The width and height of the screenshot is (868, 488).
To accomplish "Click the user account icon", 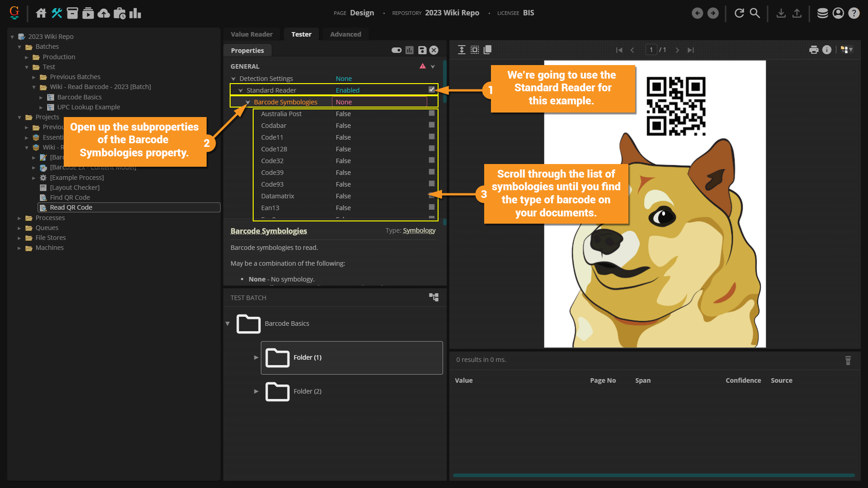I will tap(838, 13).
